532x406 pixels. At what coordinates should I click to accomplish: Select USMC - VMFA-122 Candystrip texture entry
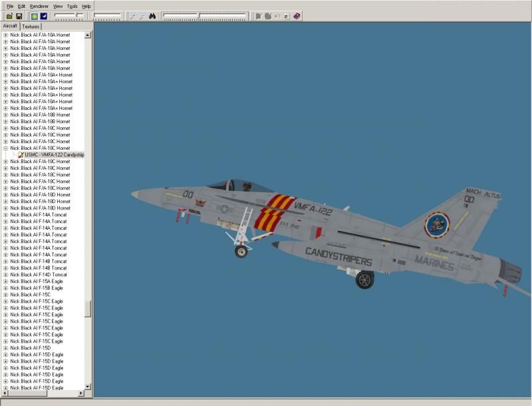(x=55, y=155)
